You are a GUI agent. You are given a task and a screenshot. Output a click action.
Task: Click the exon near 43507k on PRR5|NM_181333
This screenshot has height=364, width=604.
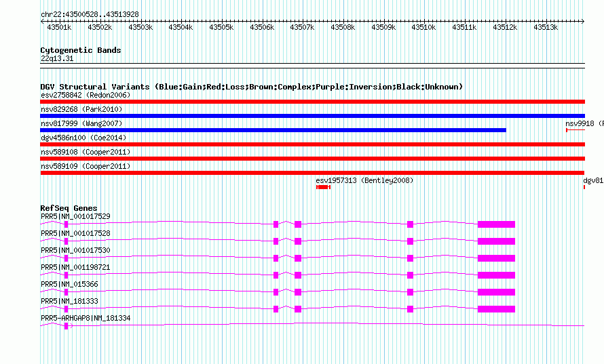[298, 309]
